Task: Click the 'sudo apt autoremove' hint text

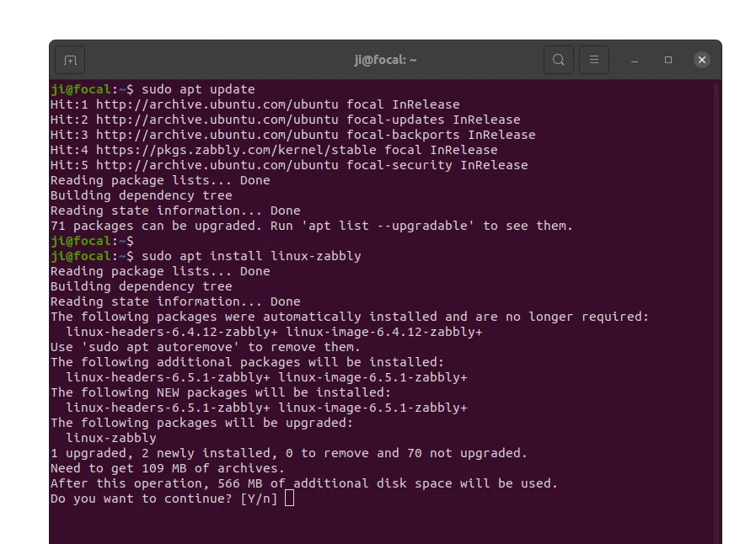Action: pos(160,347)
